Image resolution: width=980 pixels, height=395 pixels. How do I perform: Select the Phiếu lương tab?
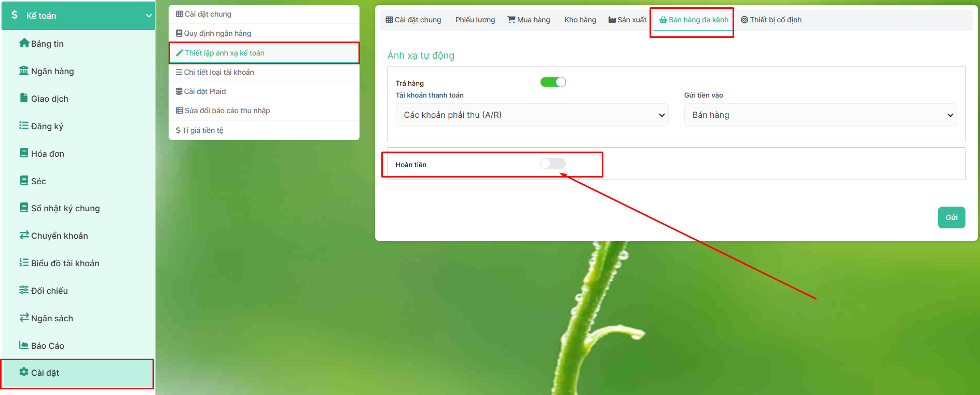[x=475, y=20]
